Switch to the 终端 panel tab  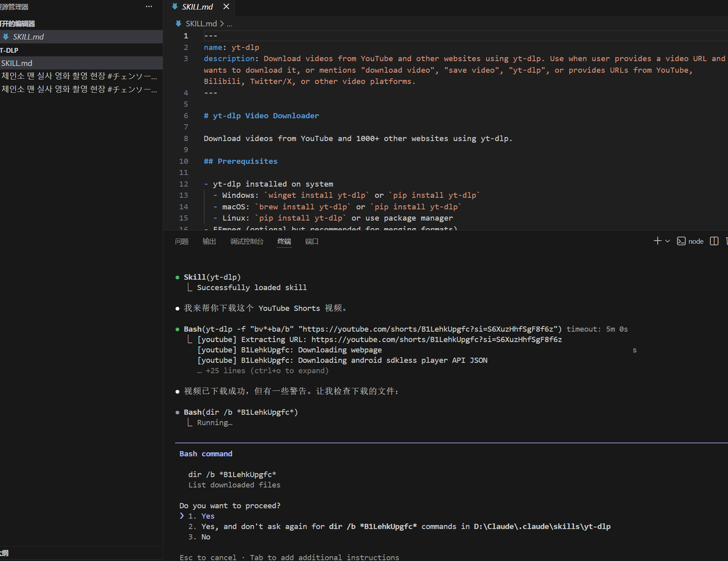tap(284, 241)
